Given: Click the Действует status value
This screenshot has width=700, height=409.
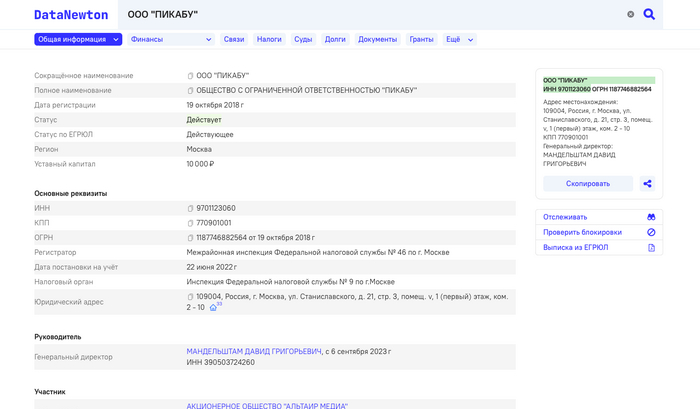Looking at the screenshot, I should pyautogui.click(x=204, y=120).
